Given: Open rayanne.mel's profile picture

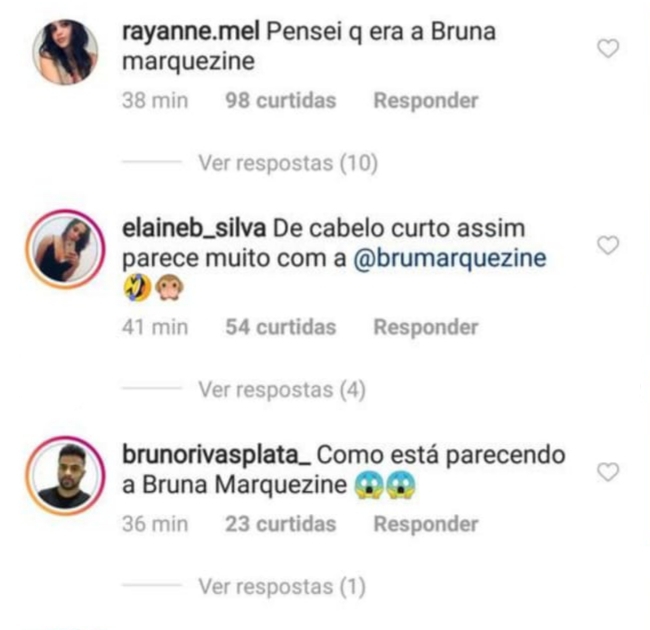Looking at the screenshot, I should (x=65, y=52).
